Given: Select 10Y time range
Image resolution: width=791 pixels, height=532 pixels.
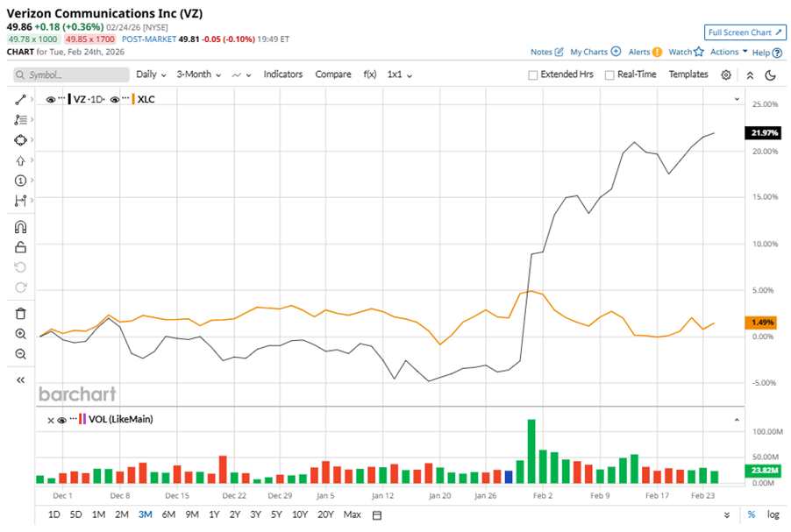Looking at the screenshot, I should coord(300,514).
